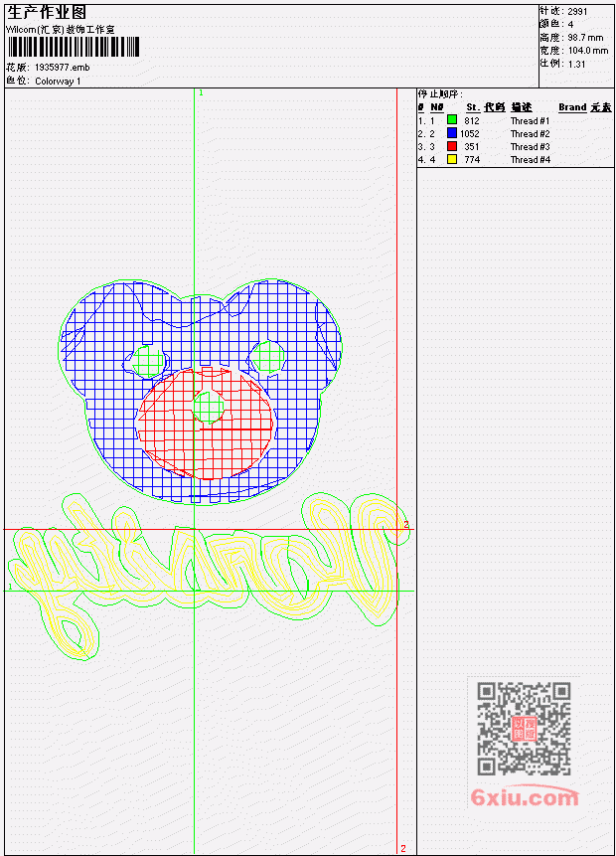Click the '代码' code column header
Image resolution: width=616 pixels, height=856 pixels.
pyautogui.click(x=495, y=107)
